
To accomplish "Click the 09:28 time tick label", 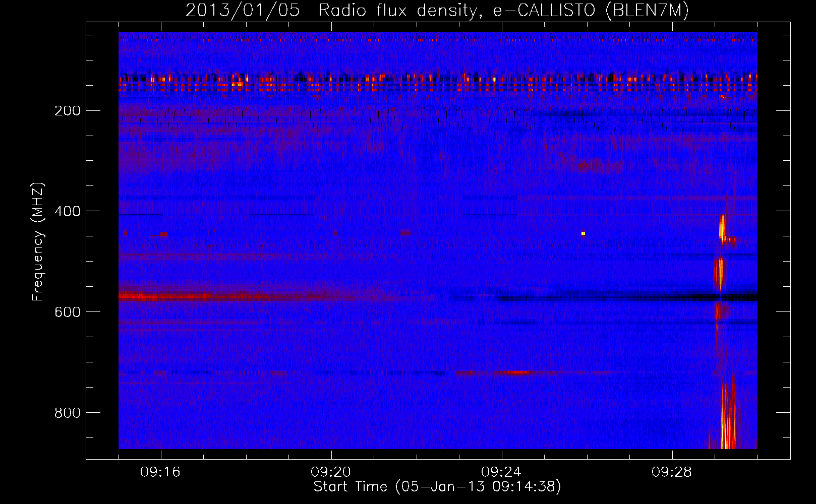I will pyautogui.click(x=672, y=472).
